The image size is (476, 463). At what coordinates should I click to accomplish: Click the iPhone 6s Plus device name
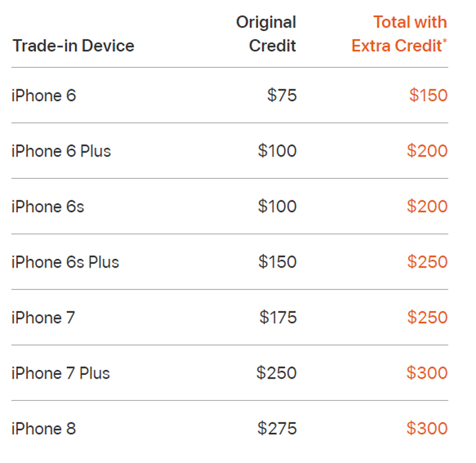click(66, 262)
